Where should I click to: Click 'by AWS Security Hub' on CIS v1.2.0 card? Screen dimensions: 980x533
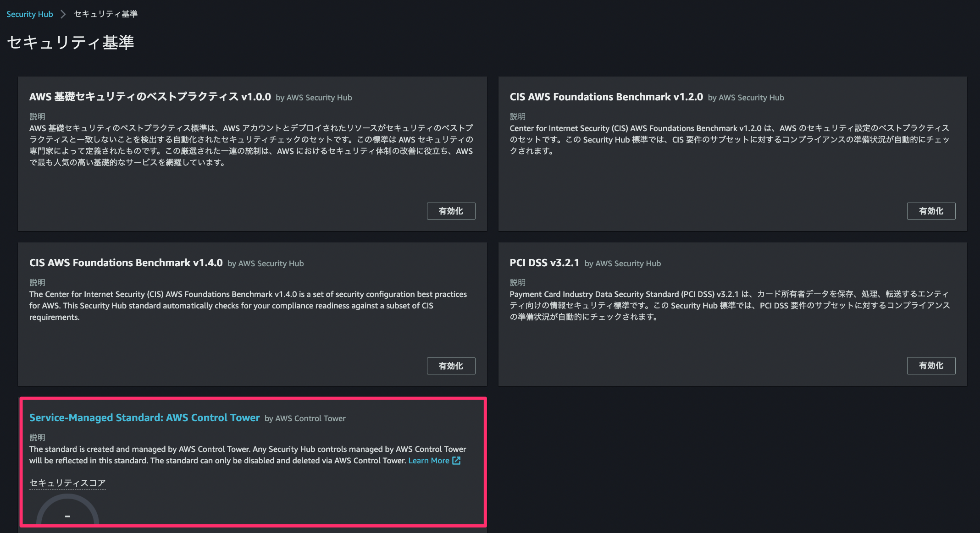pyautogui.click(x=746, y=98)
